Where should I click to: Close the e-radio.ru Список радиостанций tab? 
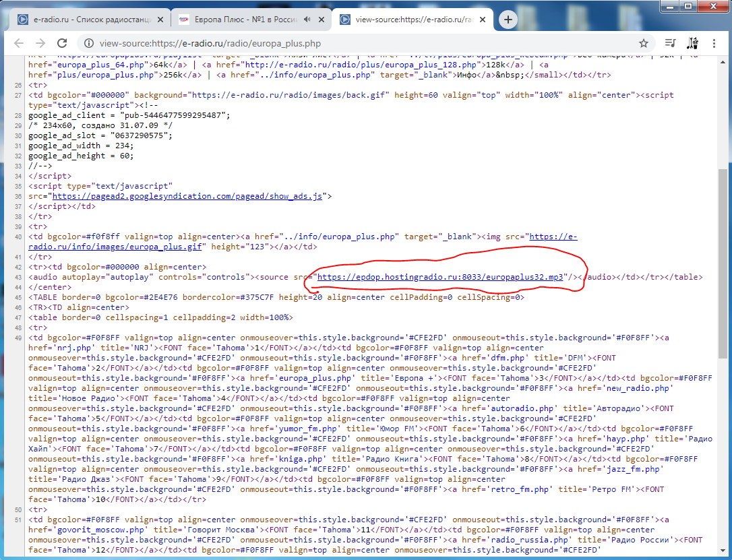(160, 20)
